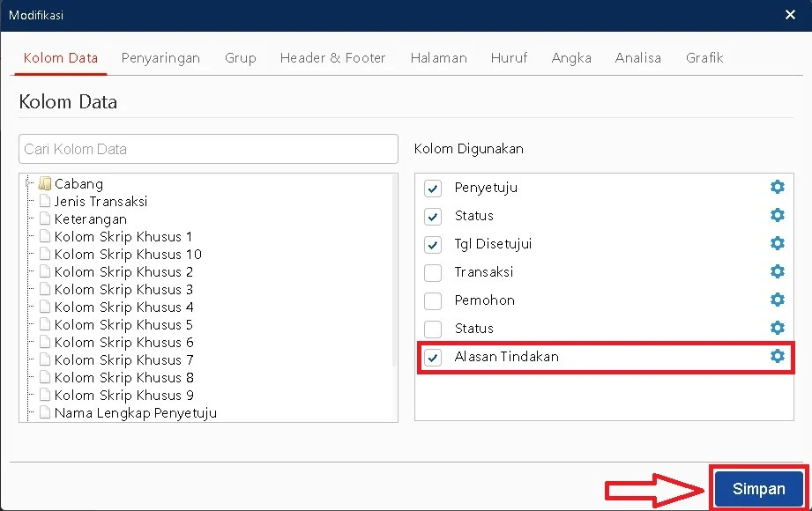
Task: Toggle the Alasan Tindakan checkbox
Action: (x=433, y=358)
